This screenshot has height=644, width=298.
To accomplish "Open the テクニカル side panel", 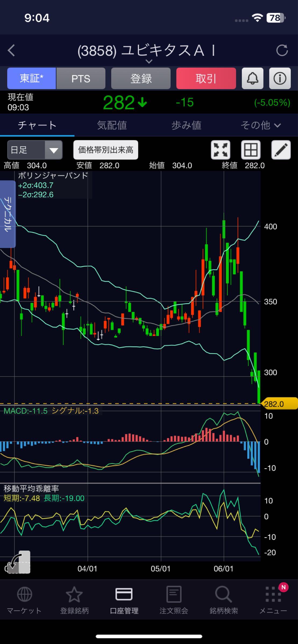I will pos(8,214).
